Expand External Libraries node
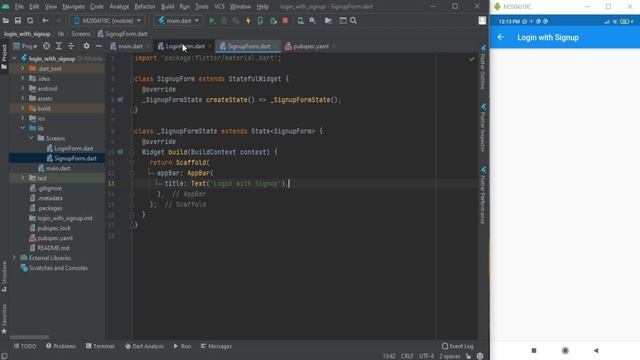 pos(14,258)
